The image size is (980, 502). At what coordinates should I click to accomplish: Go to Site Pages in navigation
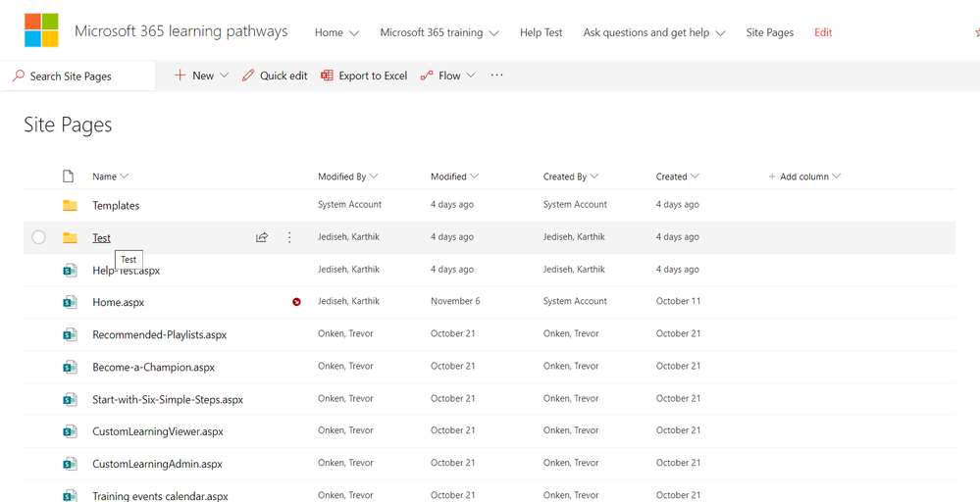tap(770, 32)
